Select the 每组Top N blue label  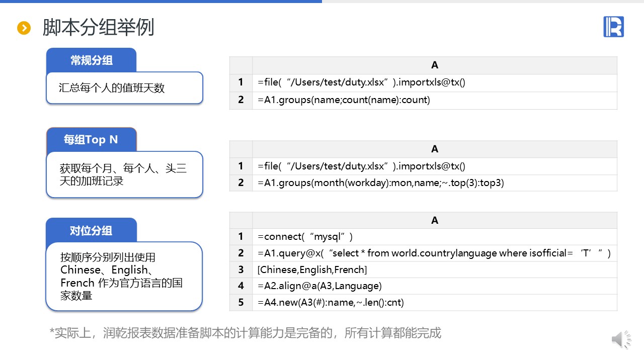click(x=91, y=140)
